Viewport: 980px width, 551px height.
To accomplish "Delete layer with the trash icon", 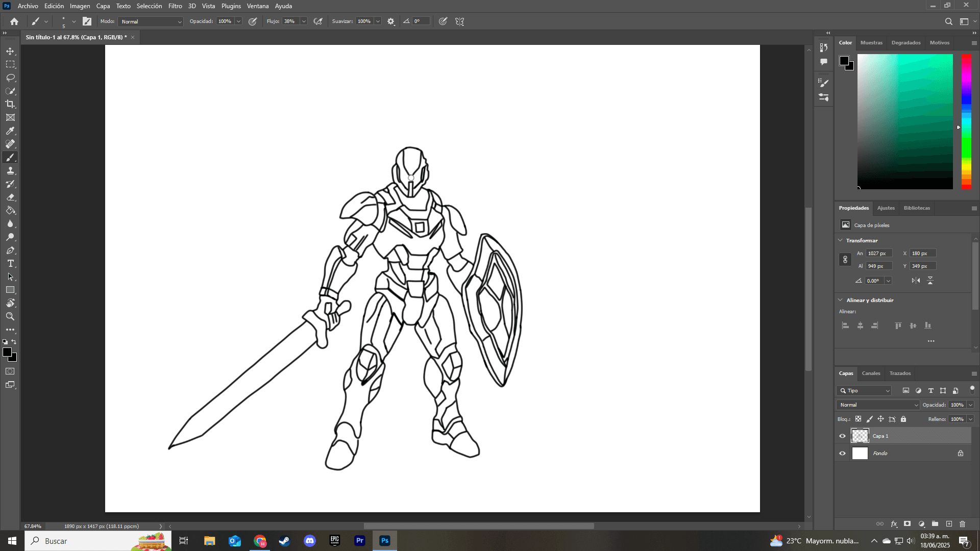I will (962, 524).
